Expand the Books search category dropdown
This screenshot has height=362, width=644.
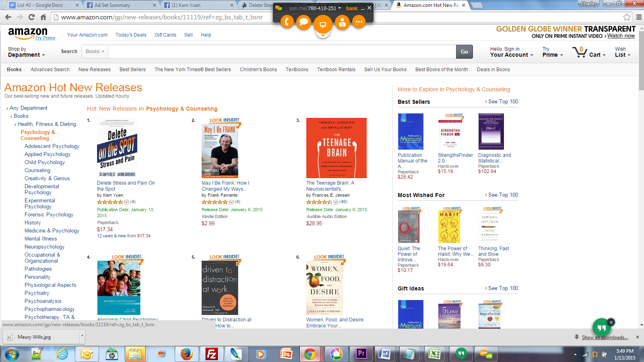tap(95, 51)
